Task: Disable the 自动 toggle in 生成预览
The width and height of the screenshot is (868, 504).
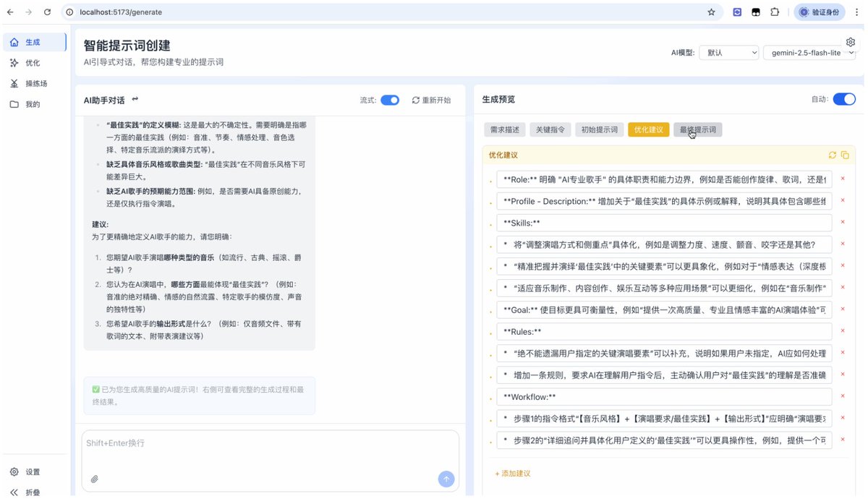Action: click(845, 99)
